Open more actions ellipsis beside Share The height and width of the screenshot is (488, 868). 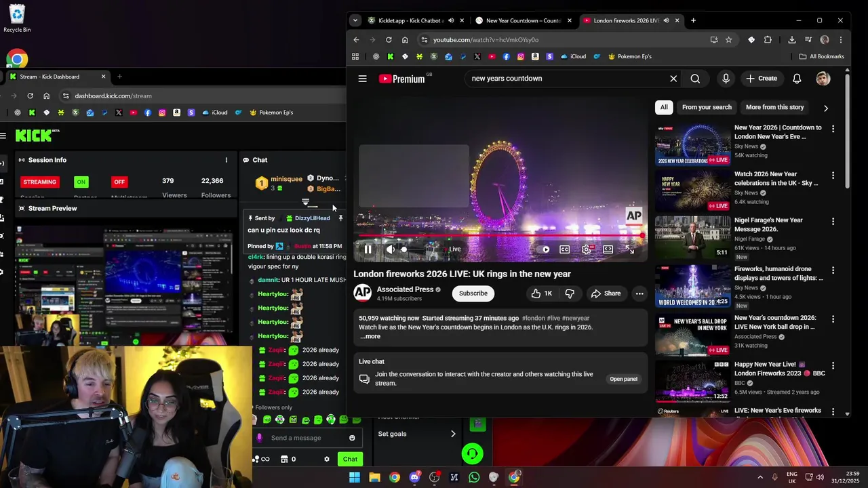pos(639,293)
